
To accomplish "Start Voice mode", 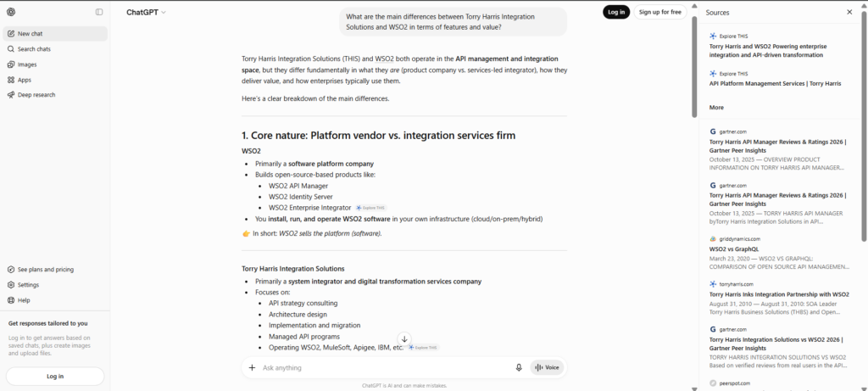I will coord(547,368).
